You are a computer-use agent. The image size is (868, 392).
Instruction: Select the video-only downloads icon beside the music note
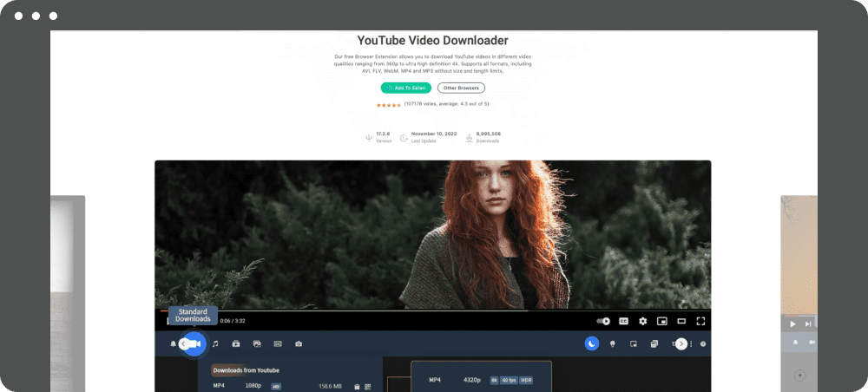click(x=236, y=344)
